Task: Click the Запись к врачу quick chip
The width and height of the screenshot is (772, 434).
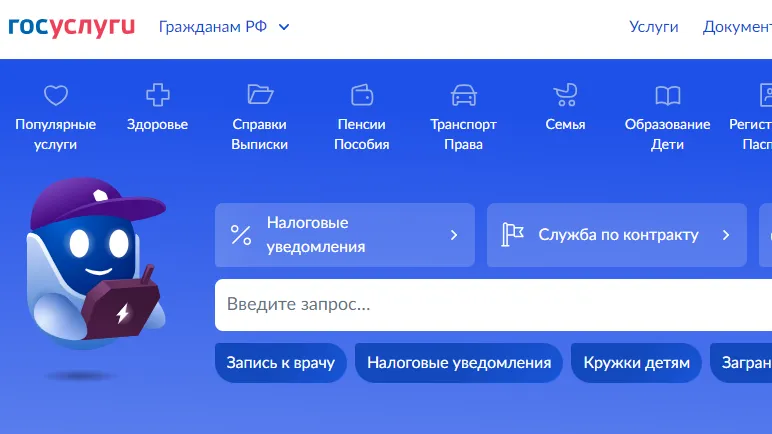Action: tap(281, 363)
